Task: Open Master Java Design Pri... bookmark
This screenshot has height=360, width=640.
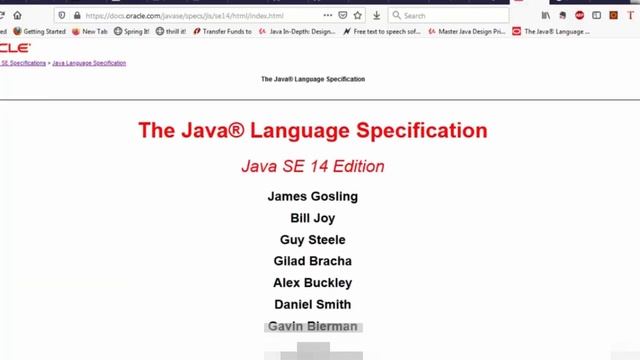Action: click(x=467, y=31)
